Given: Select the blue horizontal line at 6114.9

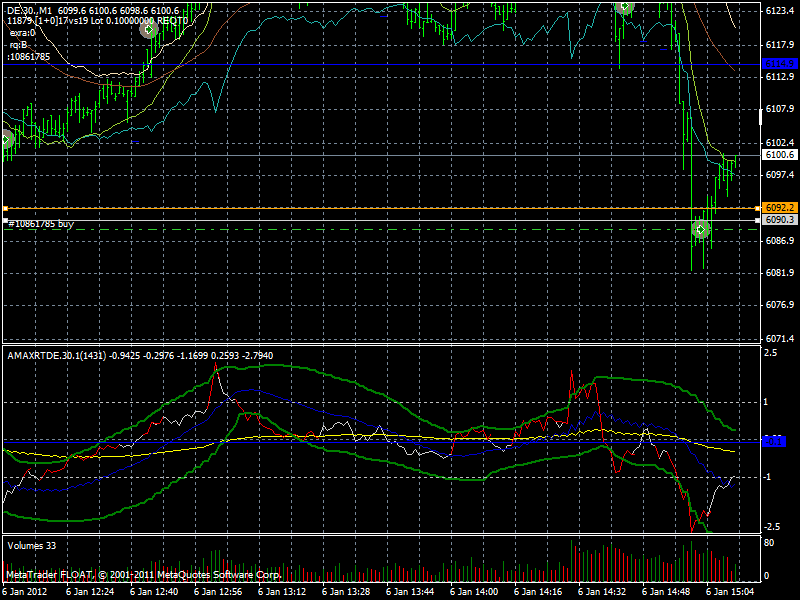Looking at the screenshot, I should pyautogui.click(x=400, y=65).
